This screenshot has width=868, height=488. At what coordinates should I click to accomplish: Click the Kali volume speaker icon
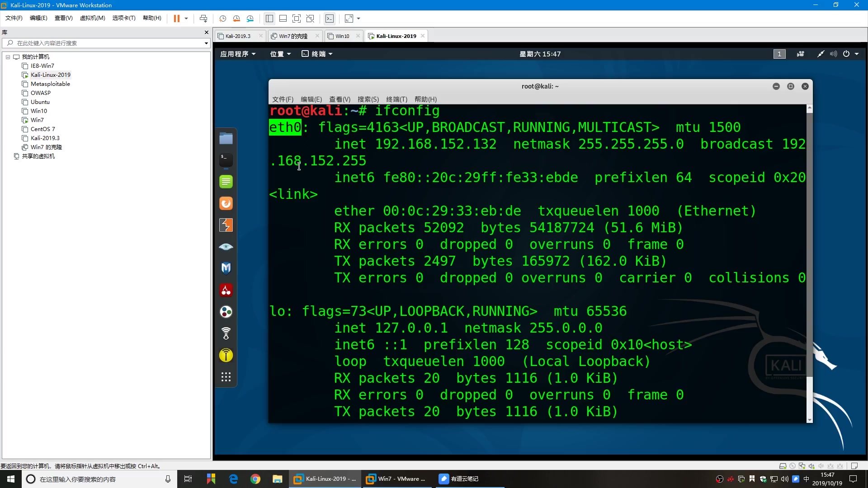[x=833, y=54]
